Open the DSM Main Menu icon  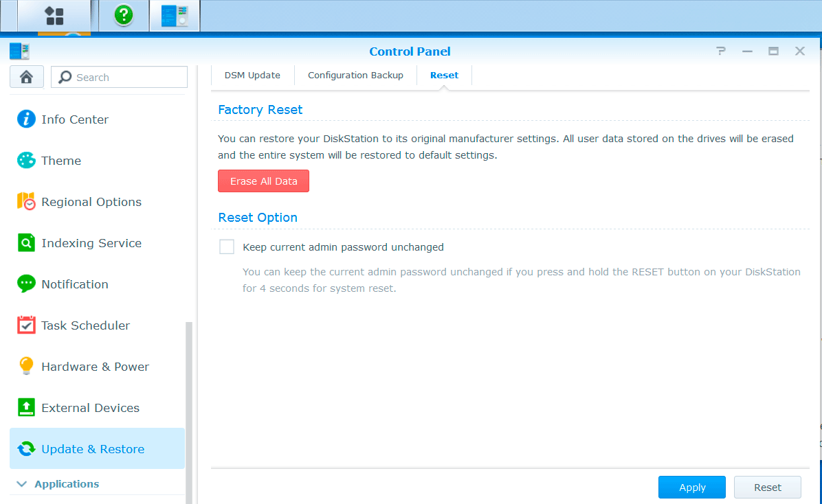[x=54, y=16]
